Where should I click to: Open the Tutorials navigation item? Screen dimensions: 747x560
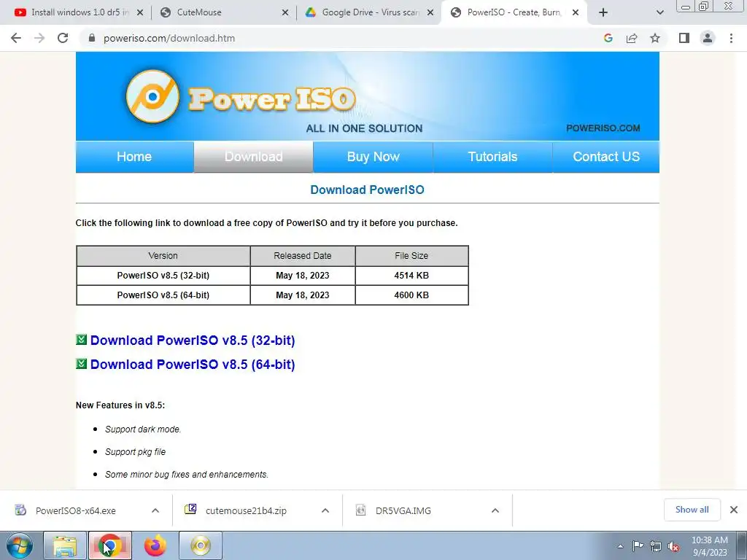click(x=492, y=157)
